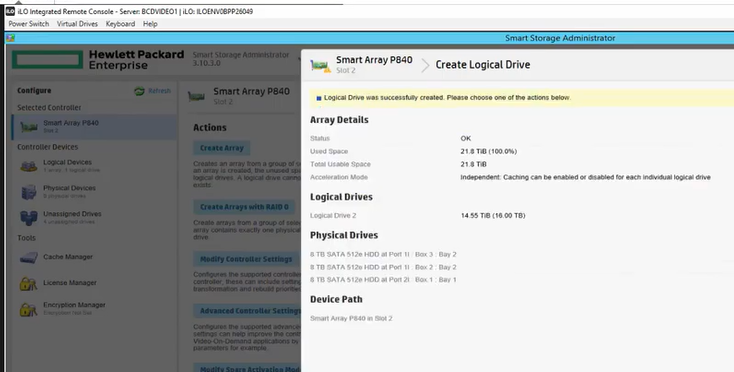Click Advanced Controller Settings button
The width and height of the screenshot is (734, 372).
pos(248,311)
